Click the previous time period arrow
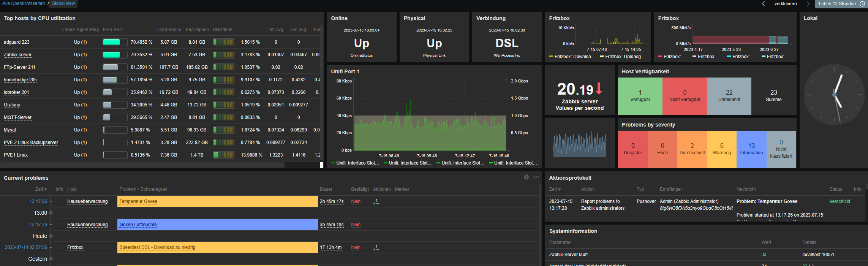The height and width of the screenshot is (266, 868). click(763, 4)
